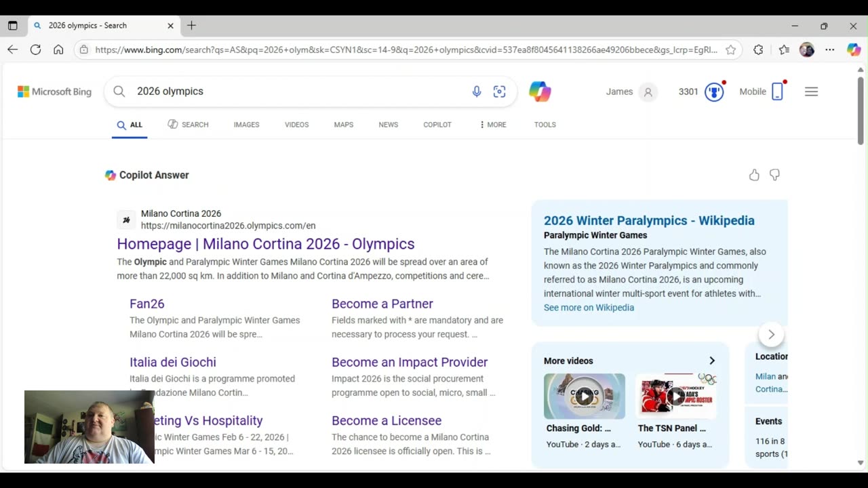Open Rewards points 3301 trophy

tap(702, 91)
